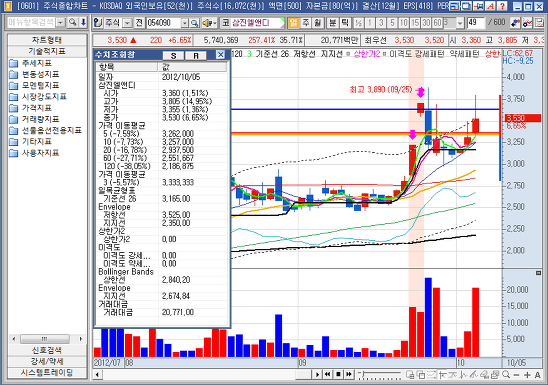Expand the 시장강도지표 folder

(x=38, y=97)
